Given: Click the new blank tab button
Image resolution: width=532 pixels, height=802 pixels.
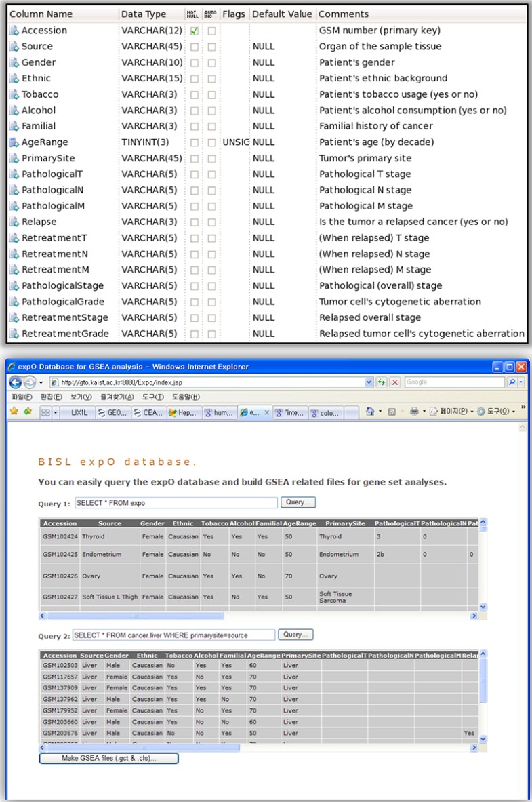Looking at the screenshot, I should (351, 413).
